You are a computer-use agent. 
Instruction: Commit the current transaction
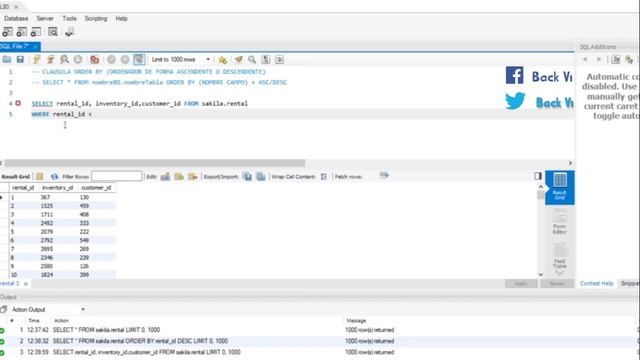(x=111, y=60)
